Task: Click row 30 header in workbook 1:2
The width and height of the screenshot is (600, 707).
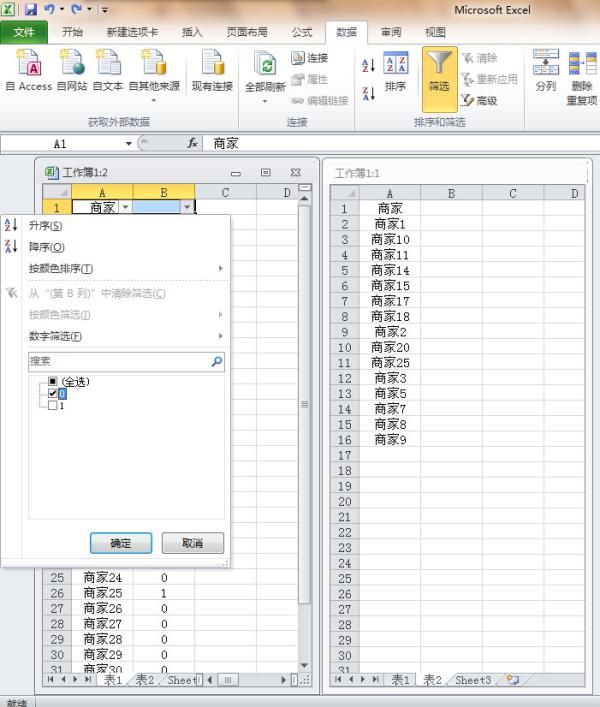Action: point(57,654)
